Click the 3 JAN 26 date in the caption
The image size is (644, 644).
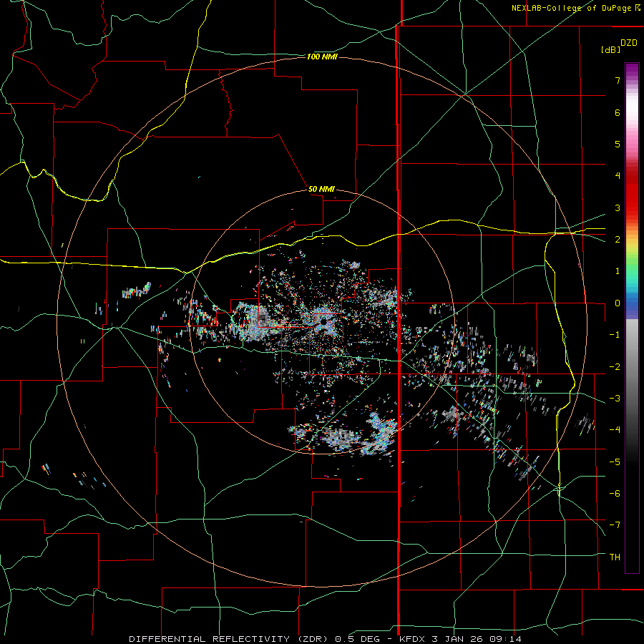[457, 639]
